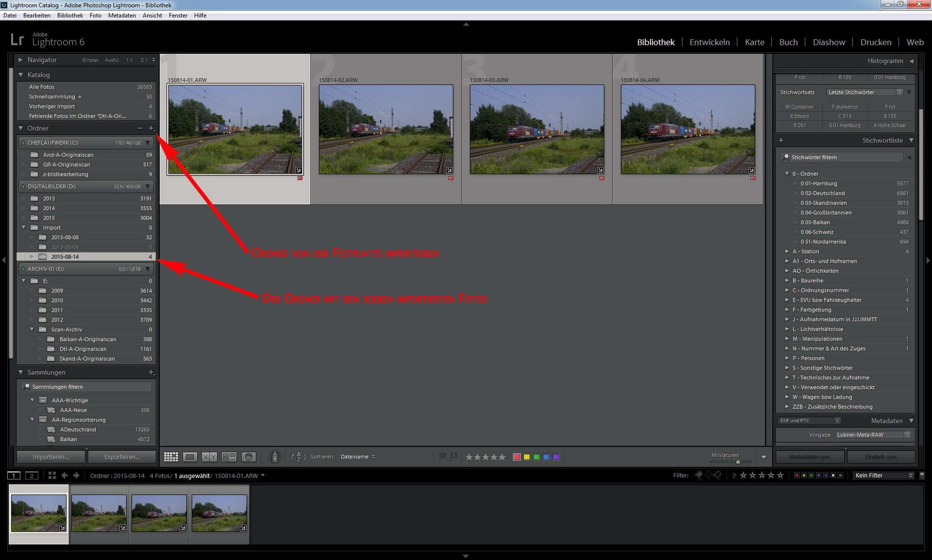This screenshot has height=560, width=932.
Task: Collapse the Scan-Archiv folder
Action: [32, 329]
